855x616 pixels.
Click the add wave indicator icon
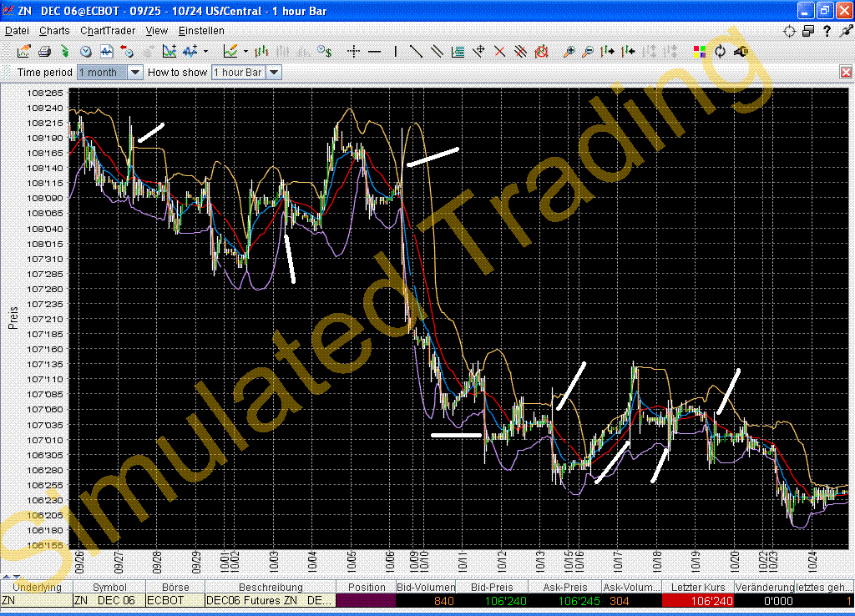pyautogui.click(x=190, y=52)
